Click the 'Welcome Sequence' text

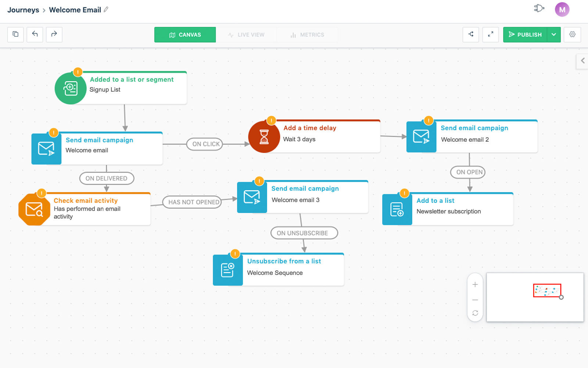(x=275, y=273)
